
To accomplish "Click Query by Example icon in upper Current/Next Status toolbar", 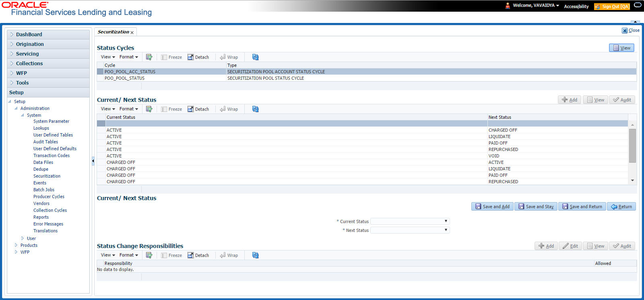I will point(149,109).
